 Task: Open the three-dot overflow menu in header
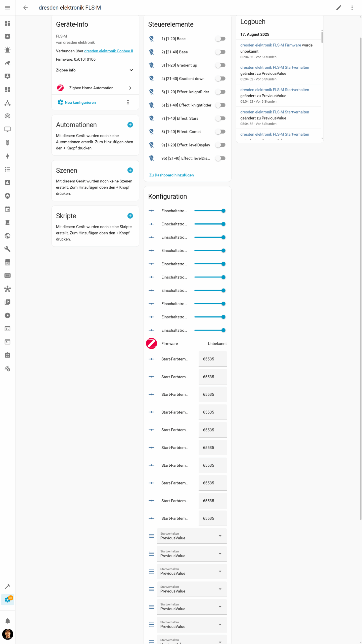tap(352, 8)
